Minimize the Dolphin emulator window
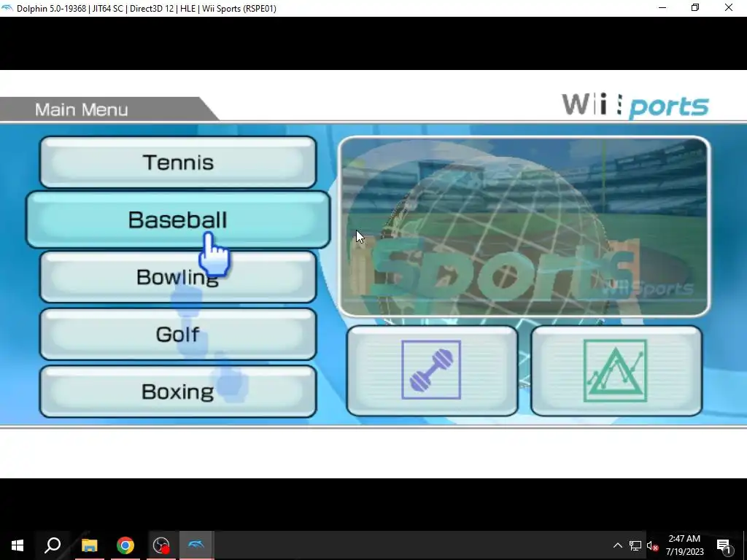Viewport: 747px width, 560px height. click(x=662, y=8)
